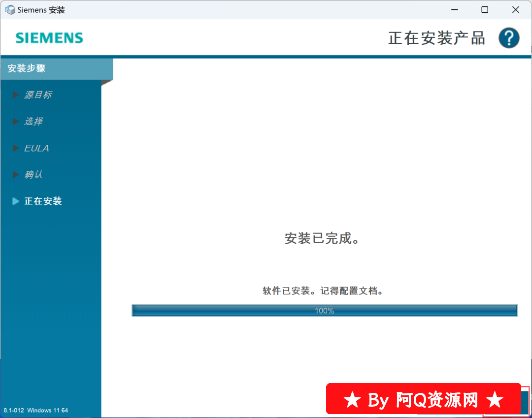Click the 100% installation progress bar
Viewport: 532px width, 418px height.
tap(324, 311)
